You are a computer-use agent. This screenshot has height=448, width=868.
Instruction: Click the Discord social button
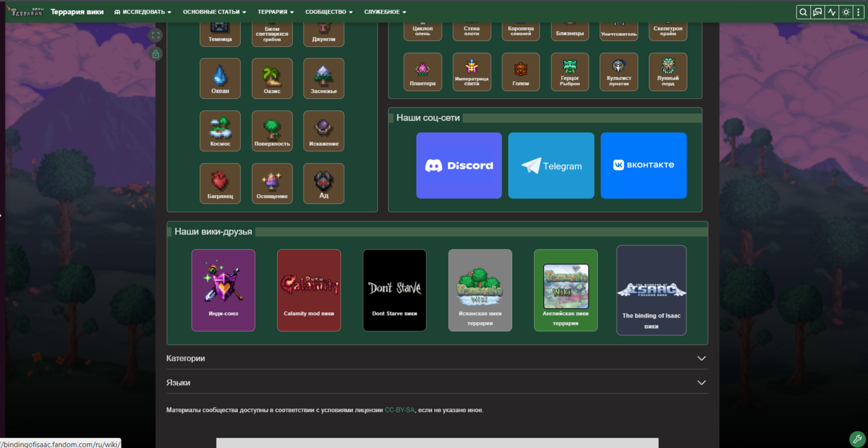point(459,165)
